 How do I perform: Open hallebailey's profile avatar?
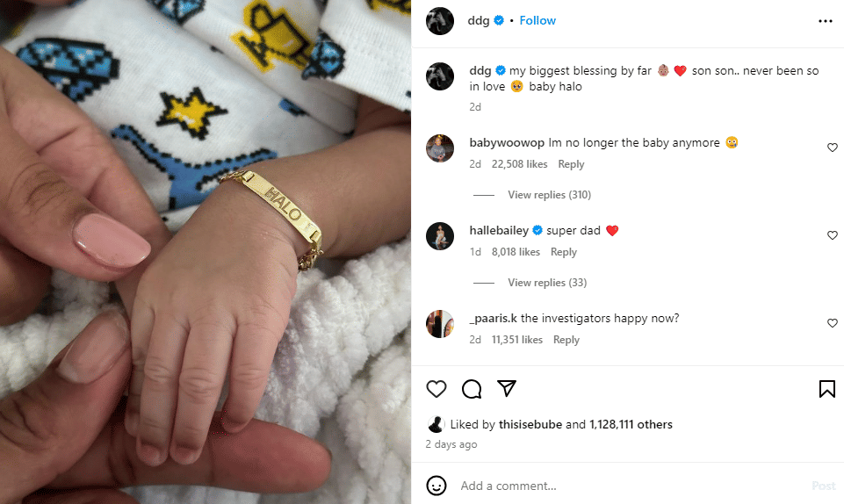pos(440,236)
